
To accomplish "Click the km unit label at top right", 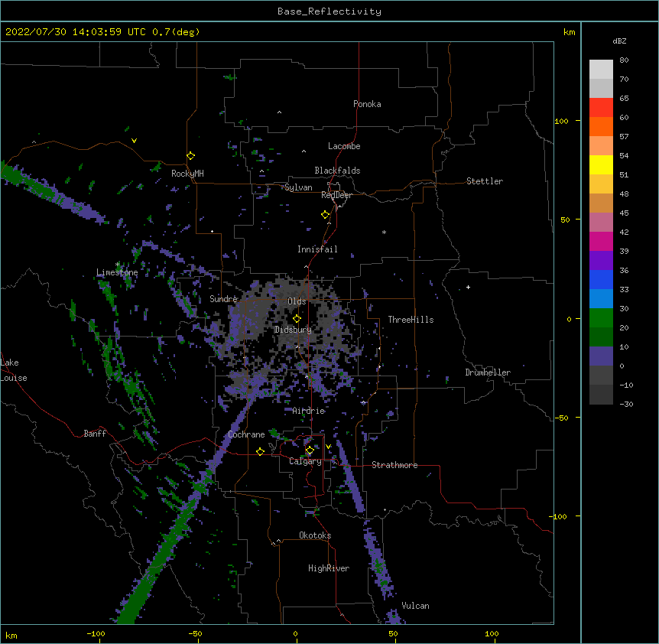I will [x=569, y=32].
